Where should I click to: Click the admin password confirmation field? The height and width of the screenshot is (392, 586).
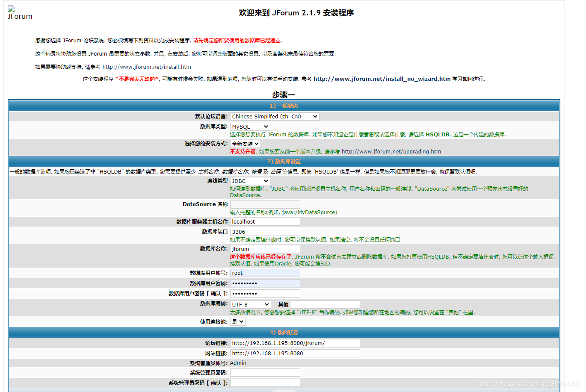click(265, 383)
